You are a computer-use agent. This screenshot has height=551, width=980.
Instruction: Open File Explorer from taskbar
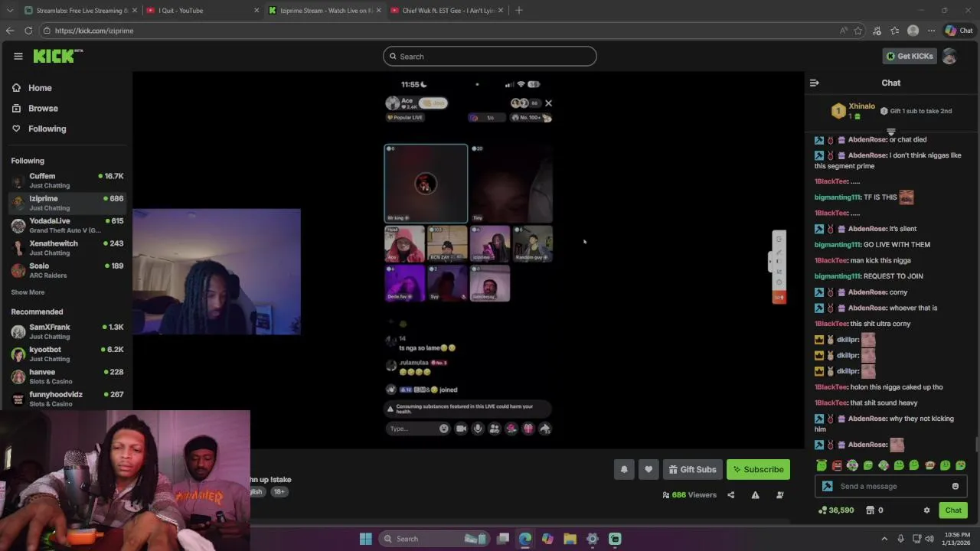click(570, 539)
